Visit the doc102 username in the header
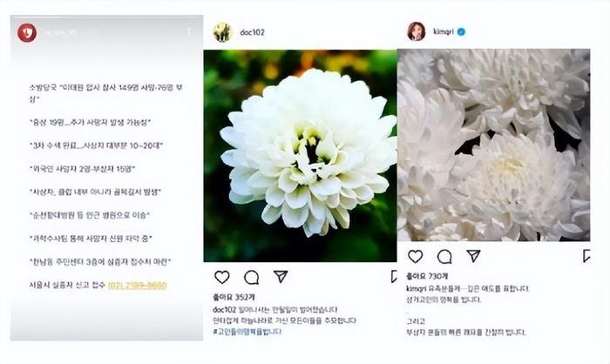Image resolution: width=610 pixels, height=364 pixels. coord(252,32)
